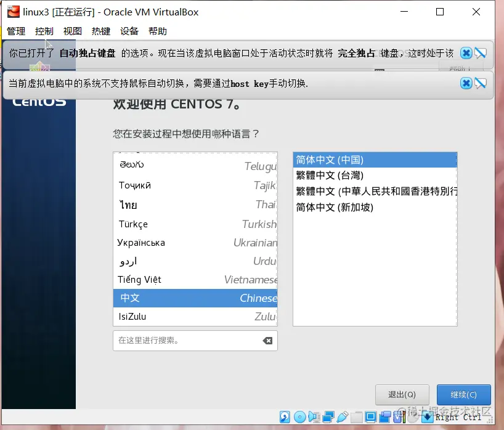Open the 管理 menu
This screenshot has height=430, width=504.
(x=16, y=31)
